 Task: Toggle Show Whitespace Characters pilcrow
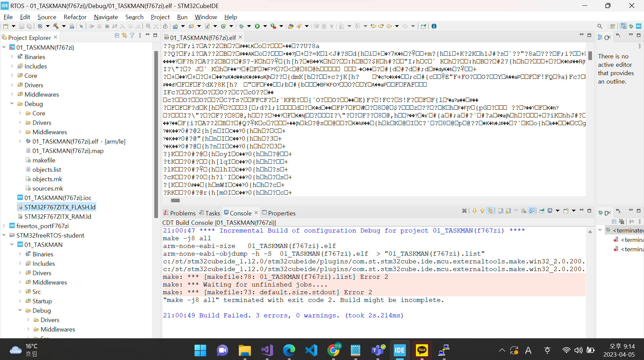(x=332, y=26)
